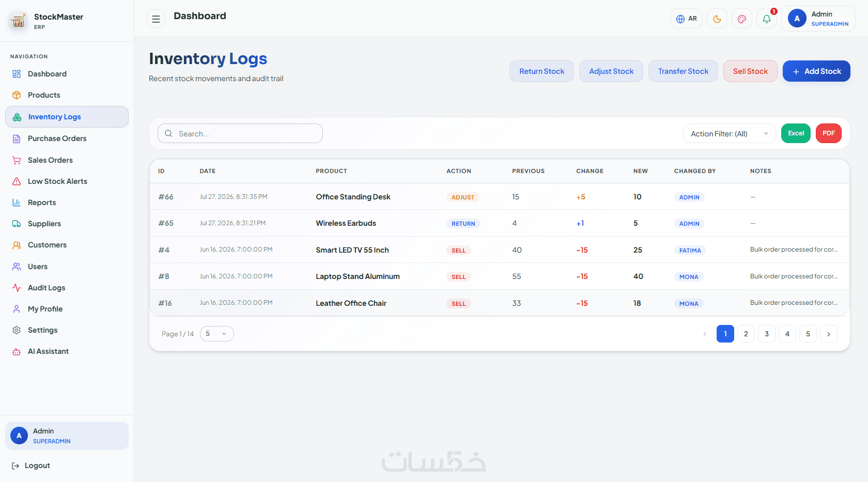Export logs with the PDF button
Screen dimensions: 868x482
pyautogui.click(x=829, y=133)
